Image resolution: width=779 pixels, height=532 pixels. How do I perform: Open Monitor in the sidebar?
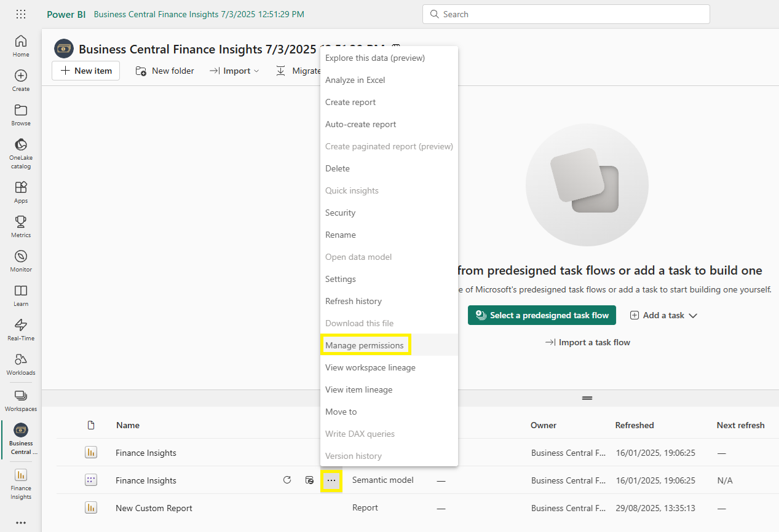(x=21, y=260)
